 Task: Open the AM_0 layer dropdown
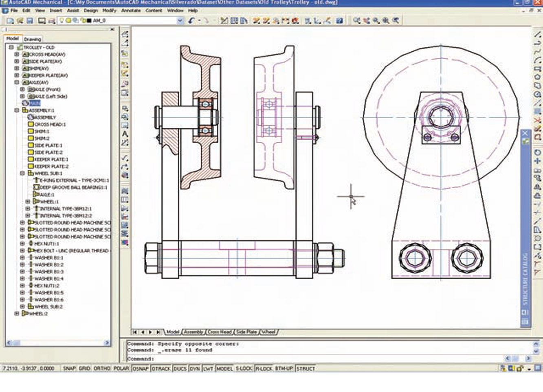(x=180, y=20)
